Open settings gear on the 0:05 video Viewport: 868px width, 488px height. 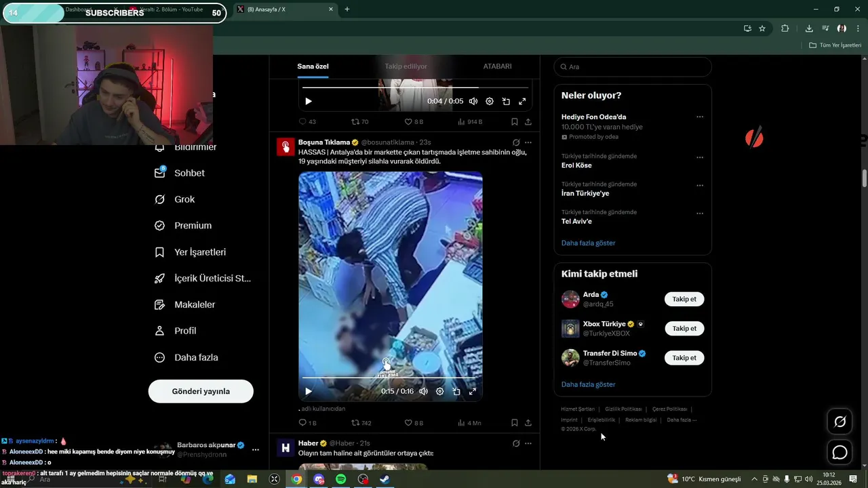click(x=490, y=101)
